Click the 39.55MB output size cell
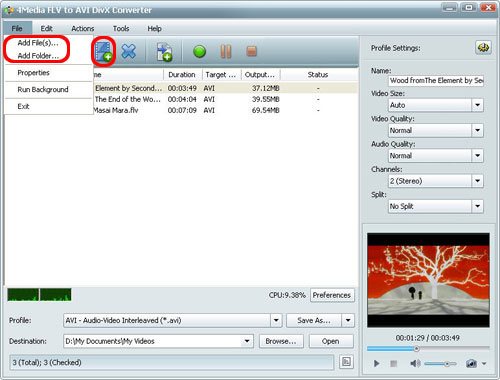500x380 pixels. pos(265,99)
